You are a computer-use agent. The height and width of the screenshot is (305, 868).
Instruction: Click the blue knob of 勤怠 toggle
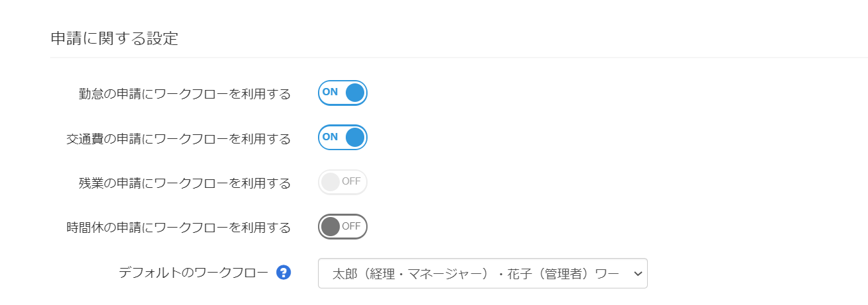[x=355, y=93]
